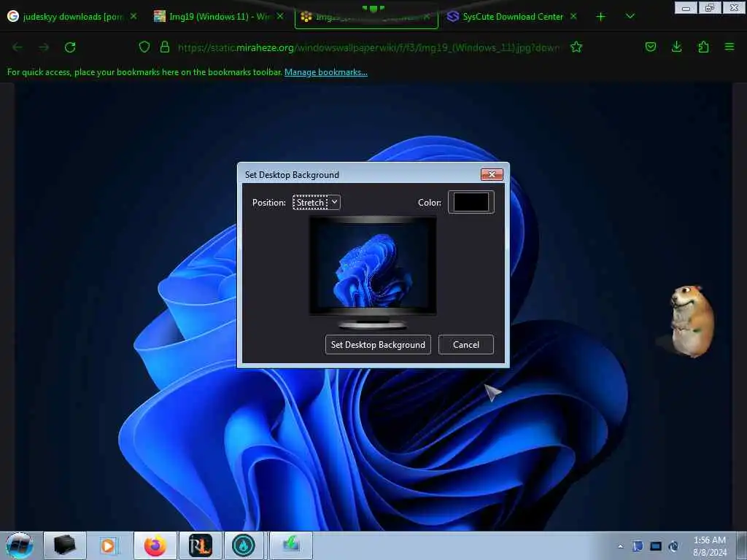Cancel the Set Desktop Background dialog
This screenshot has height=560, width=747.
click(x=466, y=345)
